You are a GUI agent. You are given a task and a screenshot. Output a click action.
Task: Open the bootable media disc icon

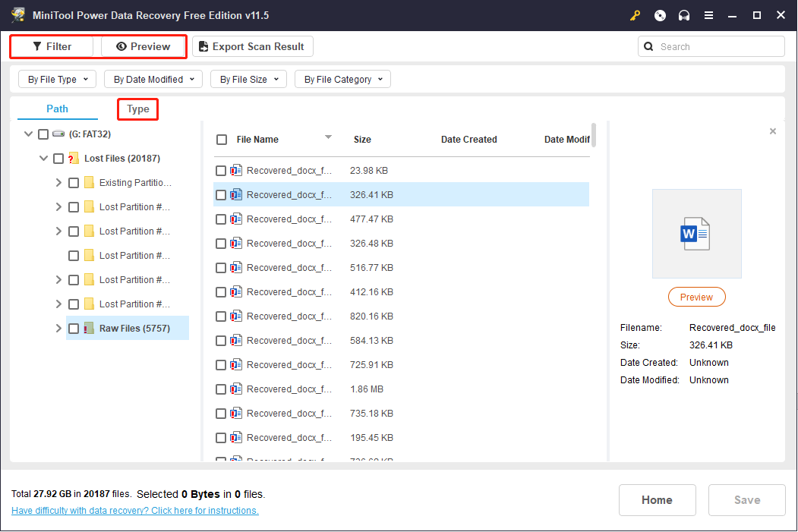(660, 15)
